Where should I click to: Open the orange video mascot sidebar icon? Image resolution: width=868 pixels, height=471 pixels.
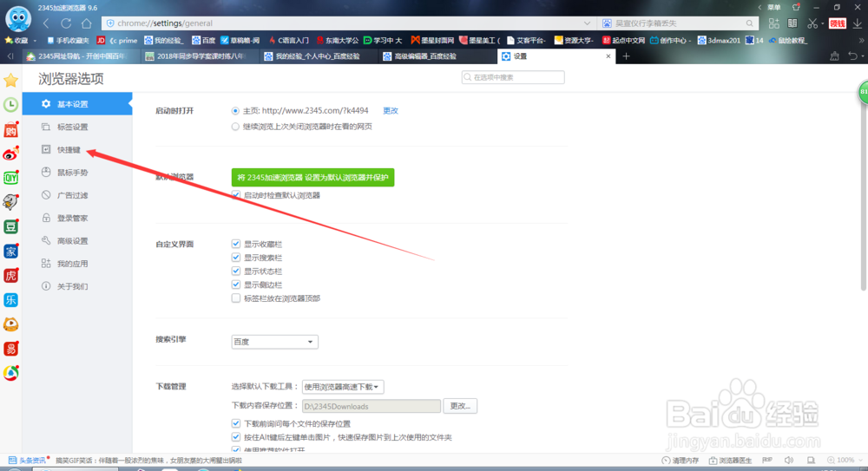click(10, 324)
